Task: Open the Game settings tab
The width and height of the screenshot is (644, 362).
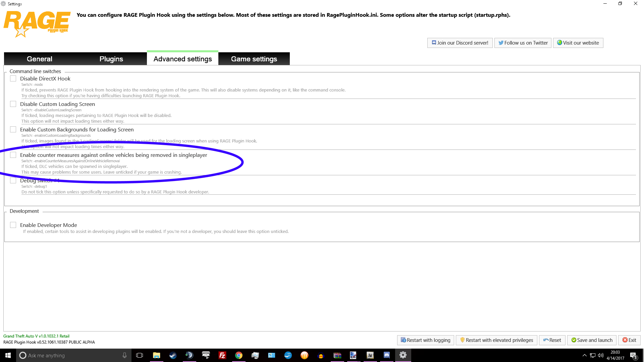Action: pos(254,59)
